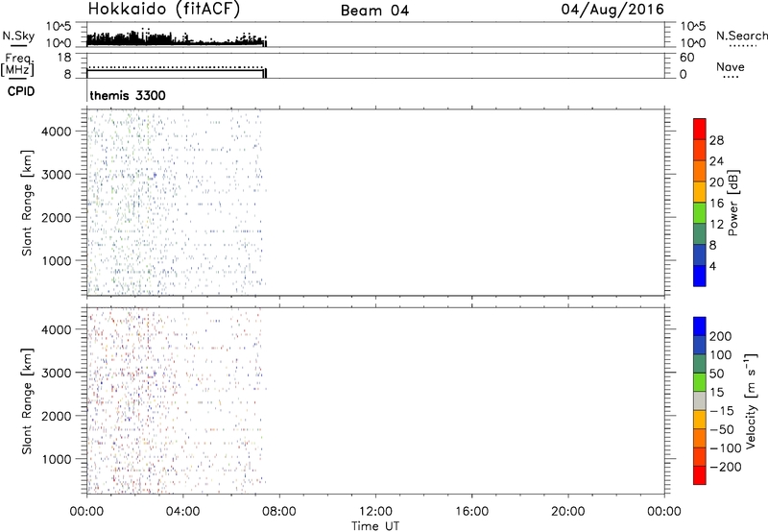This screenshot has height=532, width=768.
Task: Select the '12:00' time tick label
Action: 375,512
